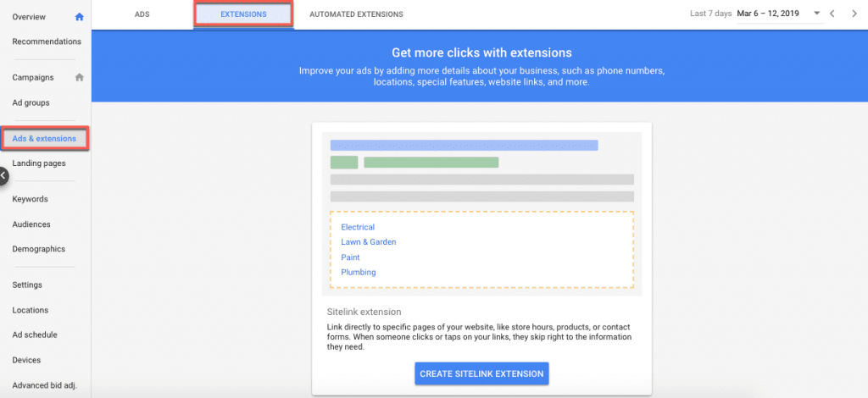Open Recommendations in the sidebar
This screenshot has width=868, height=398.
point(47,41)
